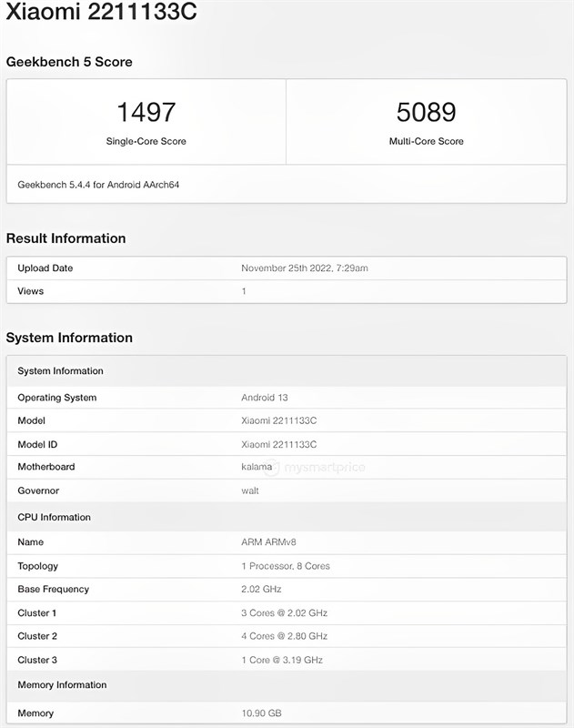The height and width of the screenshot is (728, 574).
Task: Click the 'Operating System' row label
Action: click(x=57, y=398)
